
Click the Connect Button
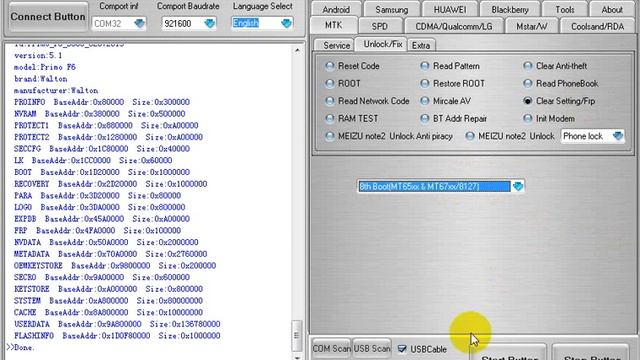48,17
